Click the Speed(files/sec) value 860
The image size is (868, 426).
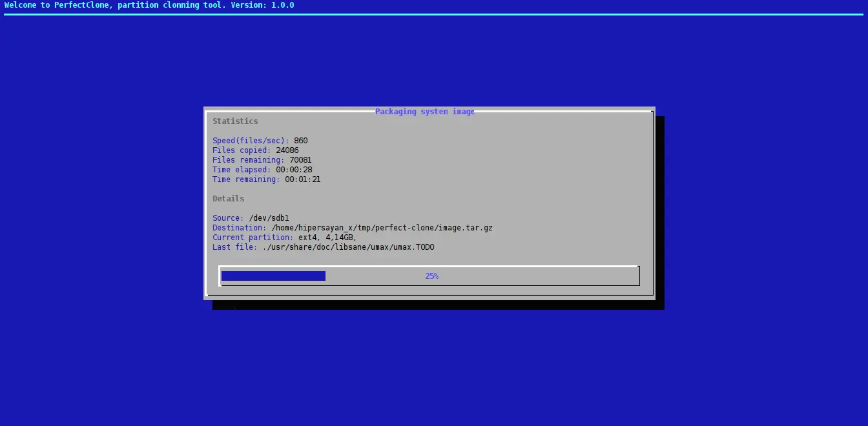point(301,141)
